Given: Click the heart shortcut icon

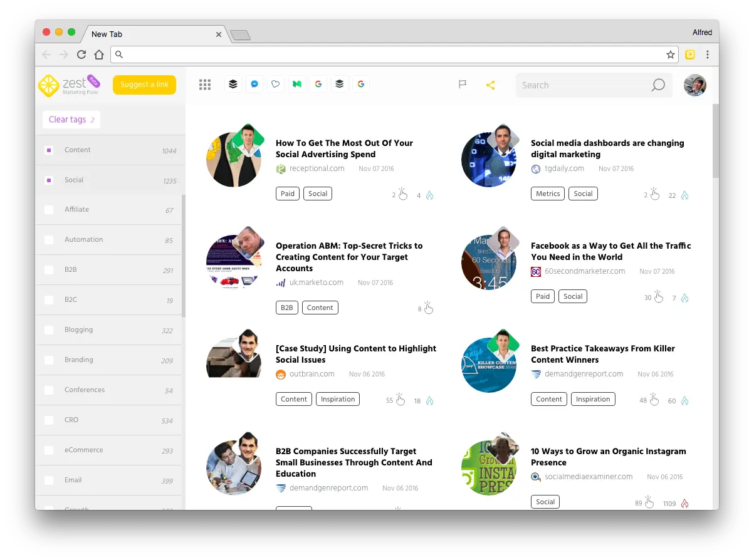Looking at the screenshot, I should [276, 84].
